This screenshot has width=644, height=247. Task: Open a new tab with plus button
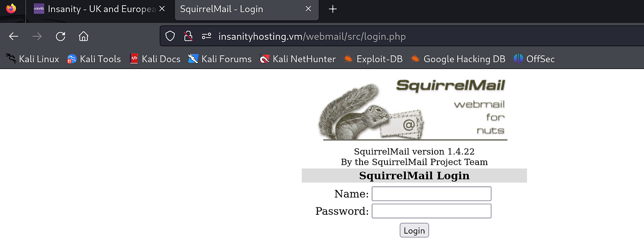(x=333, y=9)
